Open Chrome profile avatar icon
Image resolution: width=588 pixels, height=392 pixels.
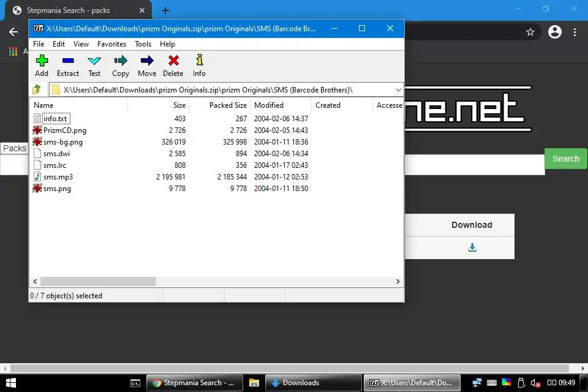pos(555,32)
